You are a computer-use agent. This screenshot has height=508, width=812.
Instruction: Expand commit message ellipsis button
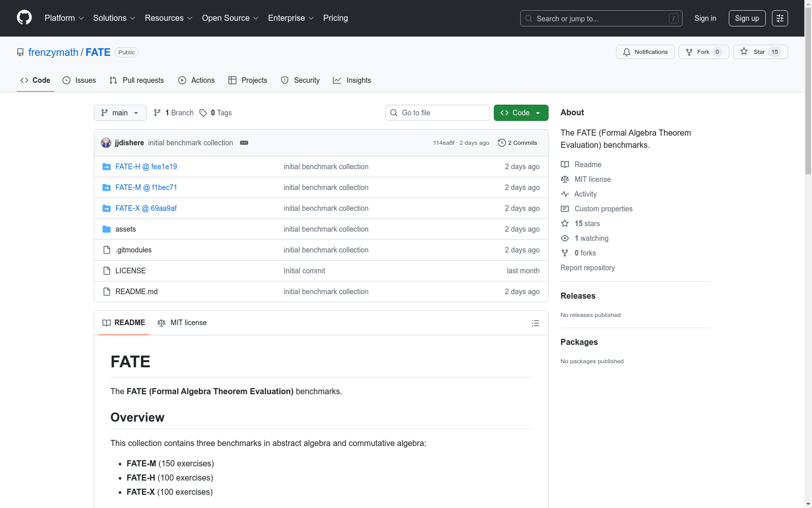coord(244,143)
